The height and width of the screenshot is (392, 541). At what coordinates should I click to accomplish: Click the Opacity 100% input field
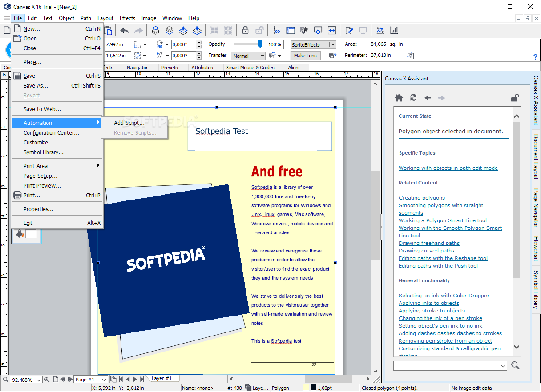tap(275, 45)
